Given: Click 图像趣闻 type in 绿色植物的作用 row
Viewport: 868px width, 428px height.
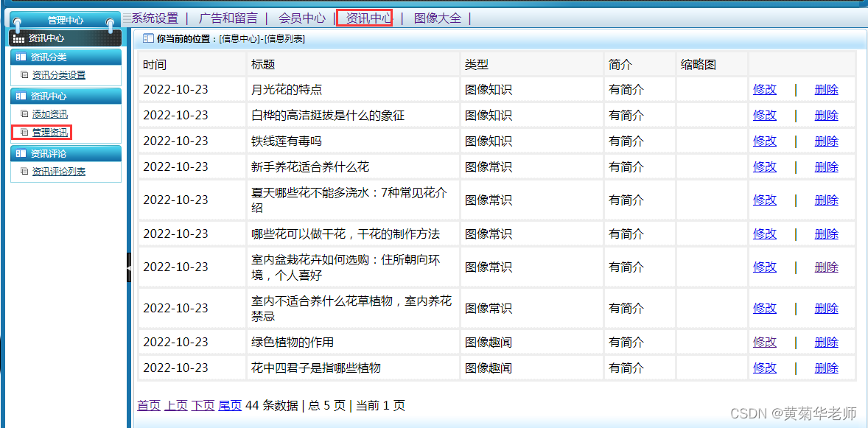Looking at the screenshot, I should [x=489, y=342].
